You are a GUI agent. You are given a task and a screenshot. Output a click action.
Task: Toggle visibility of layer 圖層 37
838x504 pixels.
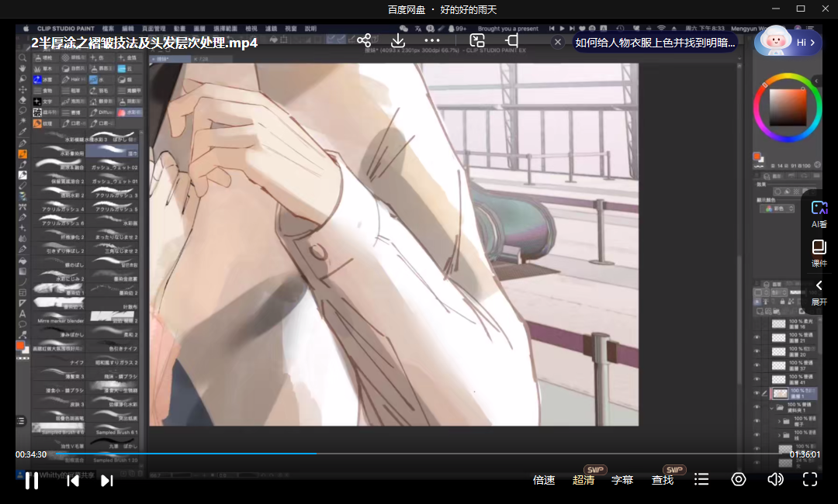click(x=757, y=365)
